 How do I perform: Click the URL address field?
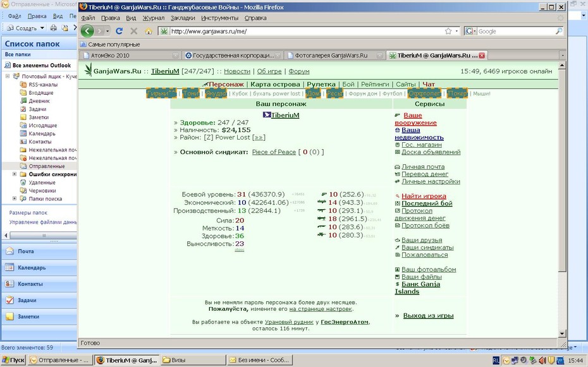point(307,31)
